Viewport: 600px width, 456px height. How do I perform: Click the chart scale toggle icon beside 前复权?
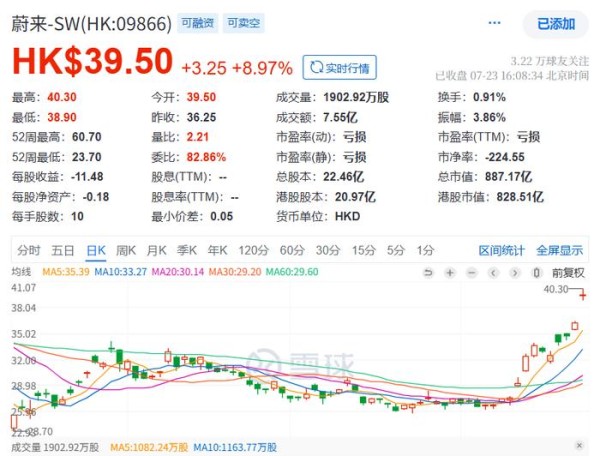click(537, 273)
